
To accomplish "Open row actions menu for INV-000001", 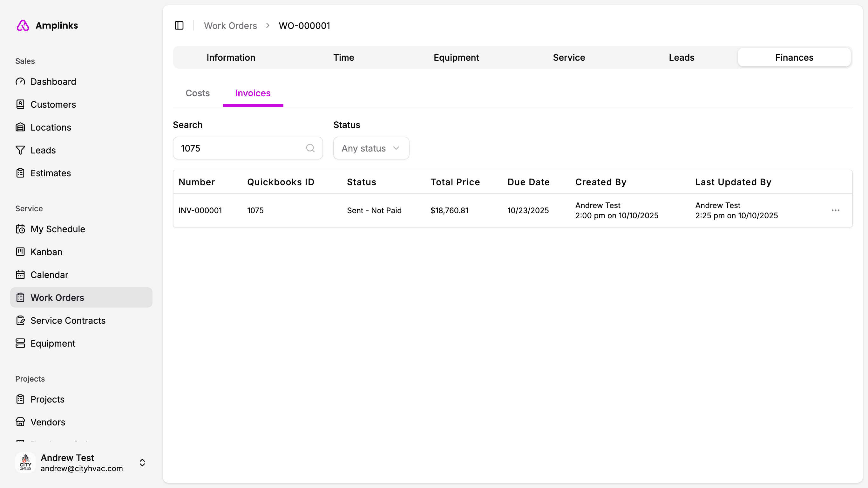I will click(835, 210).
